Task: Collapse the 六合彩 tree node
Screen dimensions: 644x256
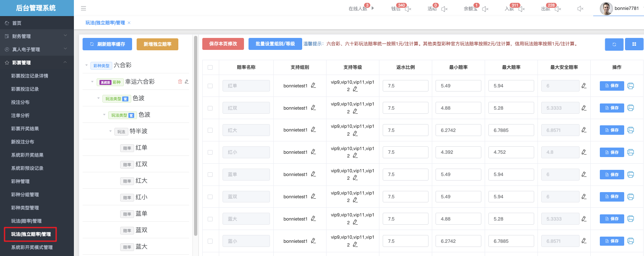Action: pyautogui.click(x=86, y=66)
